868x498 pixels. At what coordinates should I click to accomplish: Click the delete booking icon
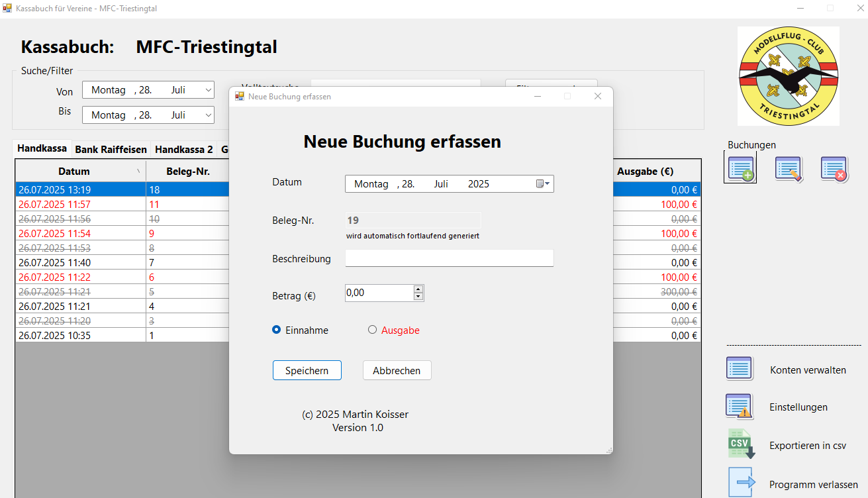pos(834,169)
